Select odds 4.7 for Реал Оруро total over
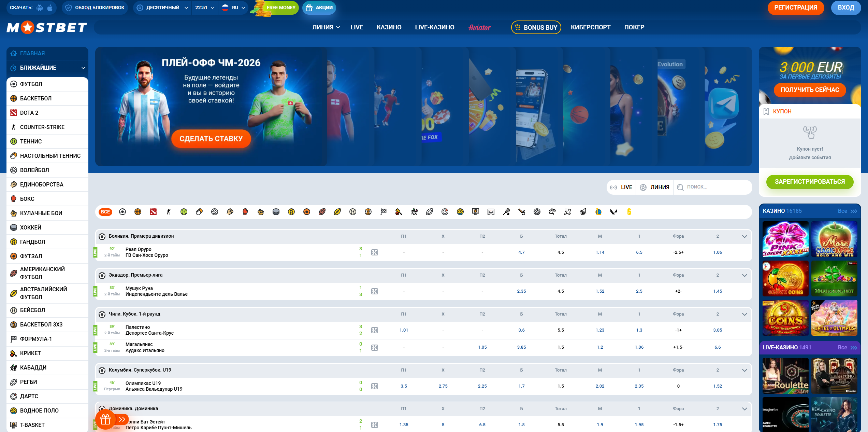The height and width of the screenshot is (432, 868). tap(521, 252)
